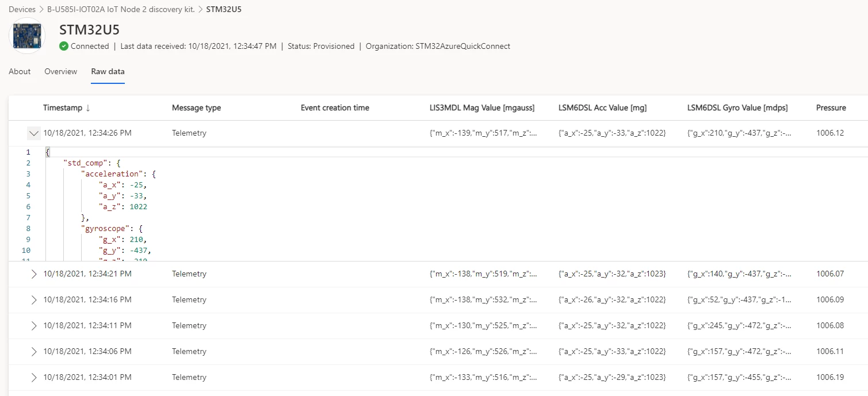The width and height of the screenshot is (868, 396).
Task: Click the mag cell starting "m_x":-126
Action: [483, 352]
